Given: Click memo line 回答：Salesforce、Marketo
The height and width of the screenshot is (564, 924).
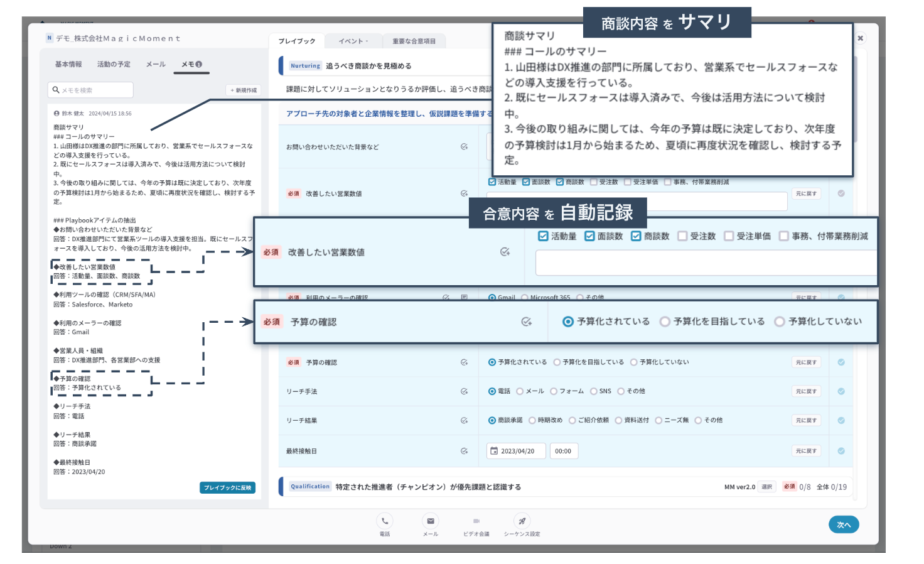Looking at the screenshot, I should 93,305.
